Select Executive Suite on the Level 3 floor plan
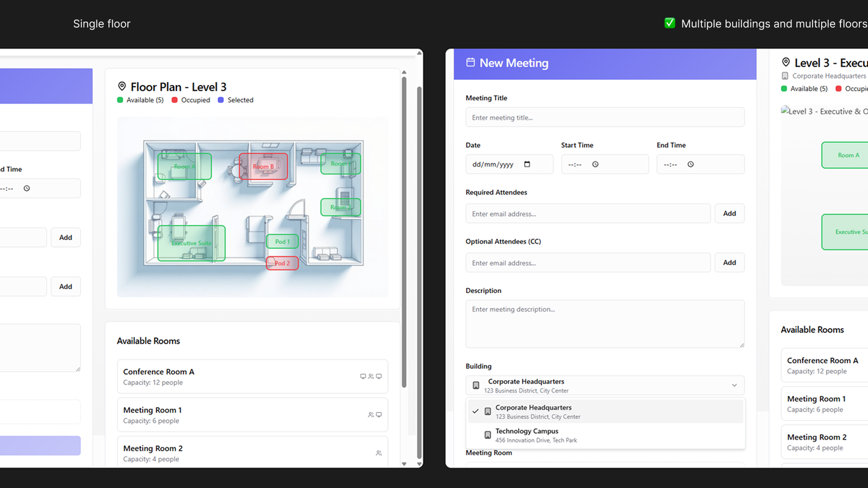 tap(191, 243)
